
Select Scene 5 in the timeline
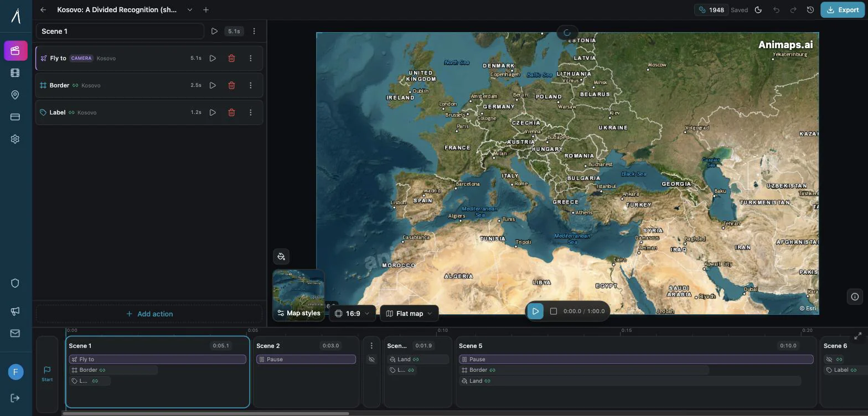(636, 372)
